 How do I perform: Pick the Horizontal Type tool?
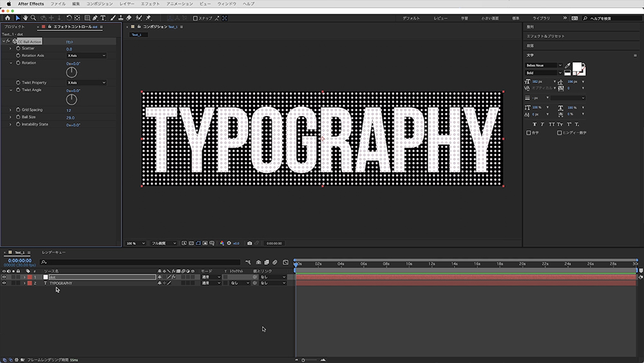point(103,18)
